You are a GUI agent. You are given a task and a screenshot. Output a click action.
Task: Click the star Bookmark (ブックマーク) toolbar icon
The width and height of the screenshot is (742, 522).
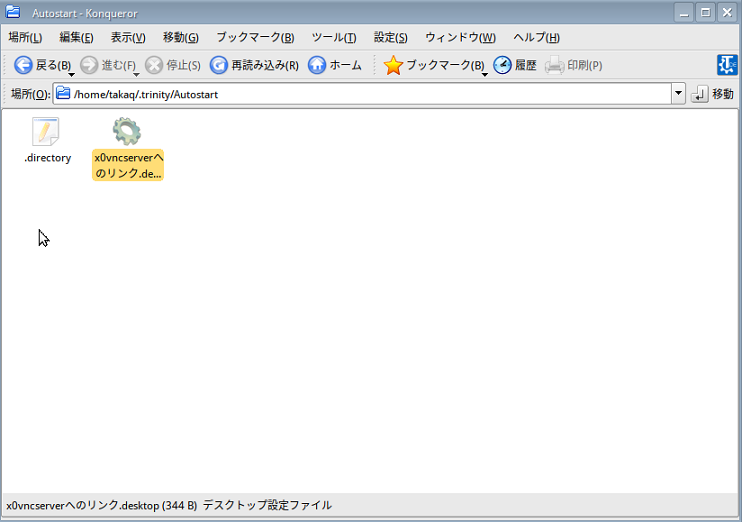(x=393, y=65)
